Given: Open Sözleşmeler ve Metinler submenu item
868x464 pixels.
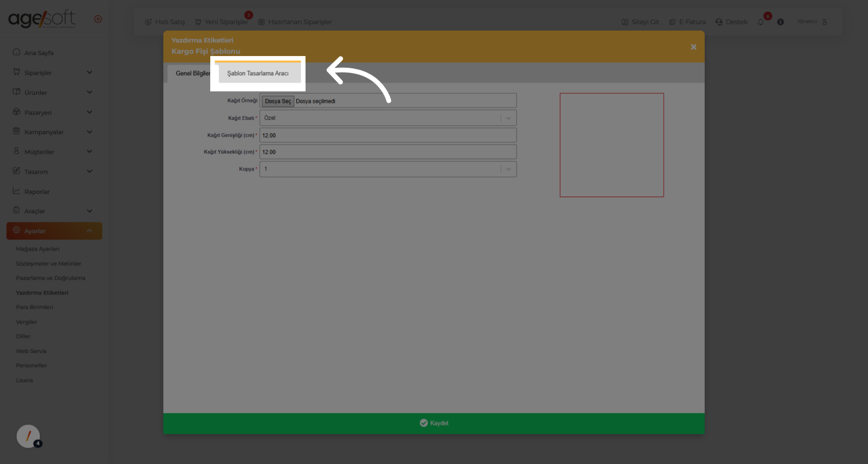Looking at the screenshot, I should [48, 263].
